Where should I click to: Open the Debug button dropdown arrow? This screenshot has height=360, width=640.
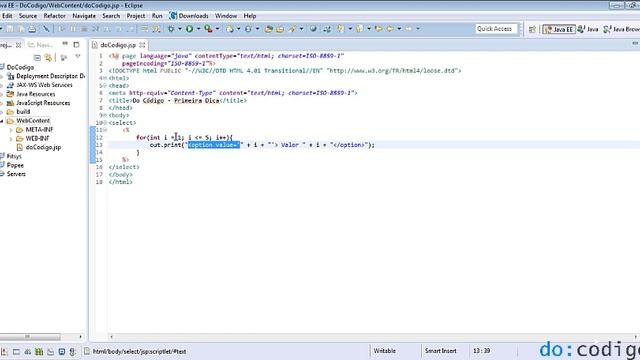point(180,29)
